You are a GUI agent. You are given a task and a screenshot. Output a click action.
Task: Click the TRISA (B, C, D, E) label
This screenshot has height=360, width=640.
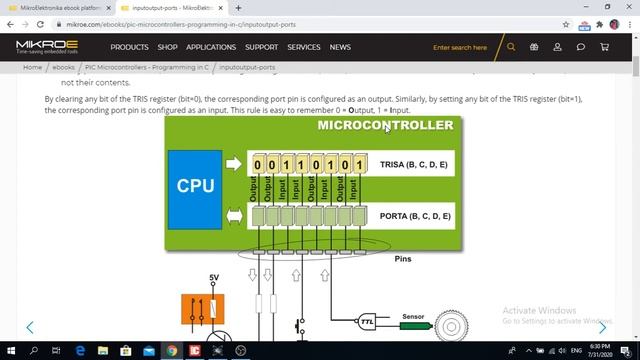(413, 164)
